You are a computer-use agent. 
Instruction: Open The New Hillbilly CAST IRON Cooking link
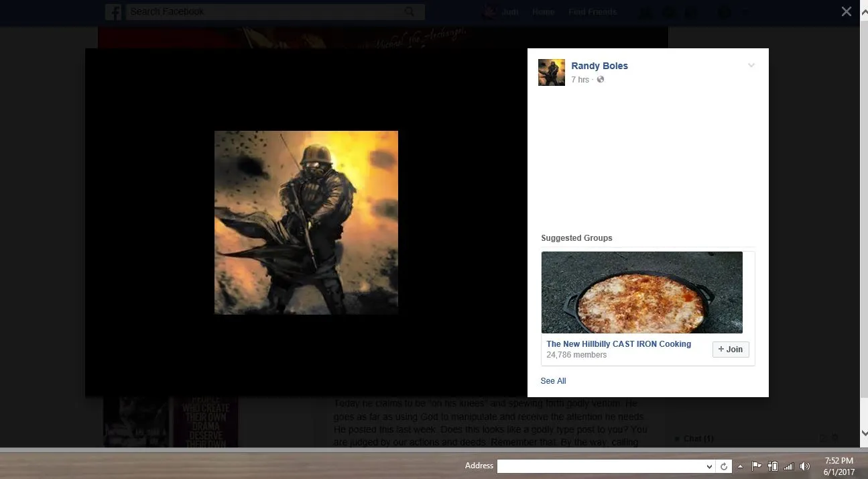pos(618,344)
